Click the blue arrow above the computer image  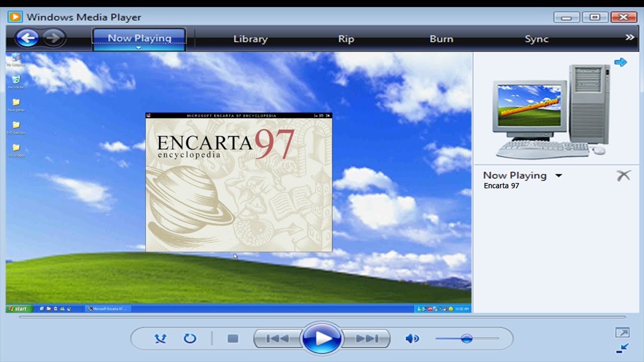click(x=620, y=62)
